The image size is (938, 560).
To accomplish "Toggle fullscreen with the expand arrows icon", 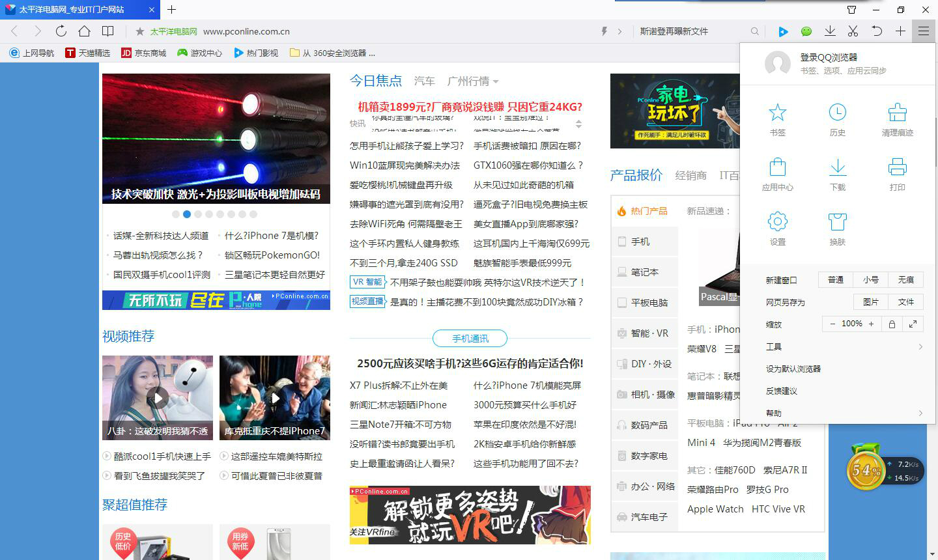I will click(913, 324).
